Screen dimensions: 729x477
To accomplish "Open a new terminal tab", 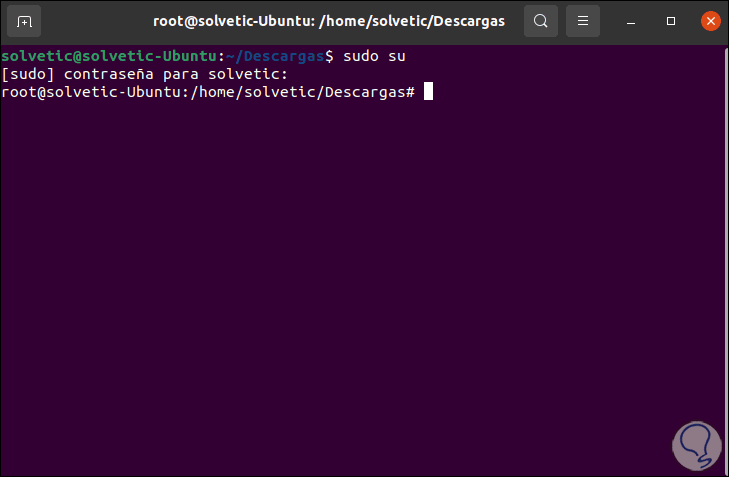I will coord(24,21).
